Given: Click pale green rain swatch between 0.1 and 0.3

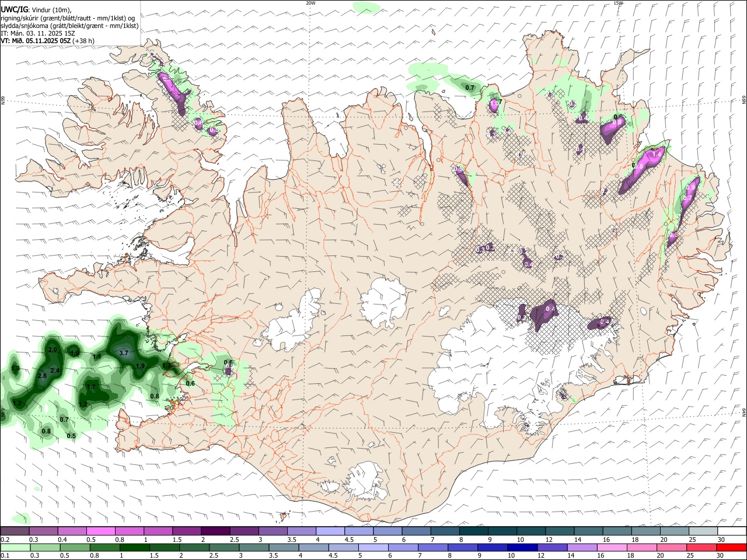Looking at the screenshot, I should (15, 547).
